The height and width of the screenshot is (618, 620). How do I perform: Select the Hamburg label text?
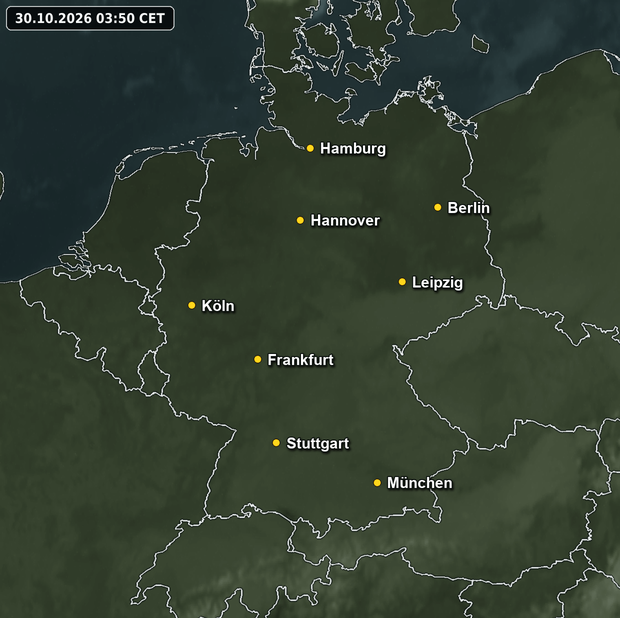[353, 149]
